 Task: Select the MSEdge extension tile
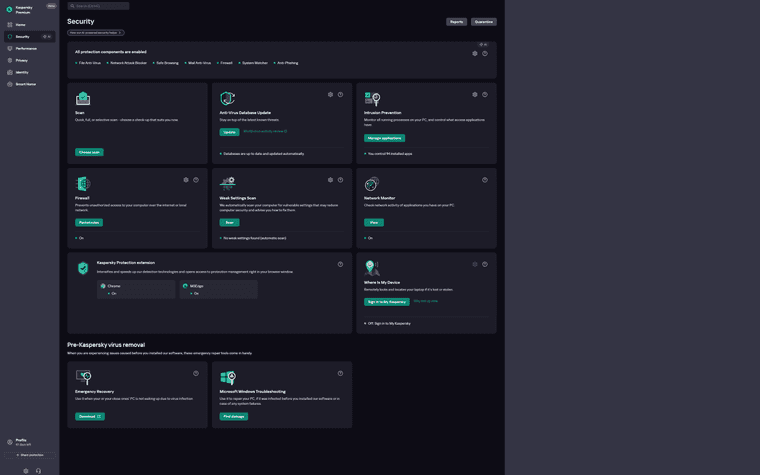click(x=219, y=289)
